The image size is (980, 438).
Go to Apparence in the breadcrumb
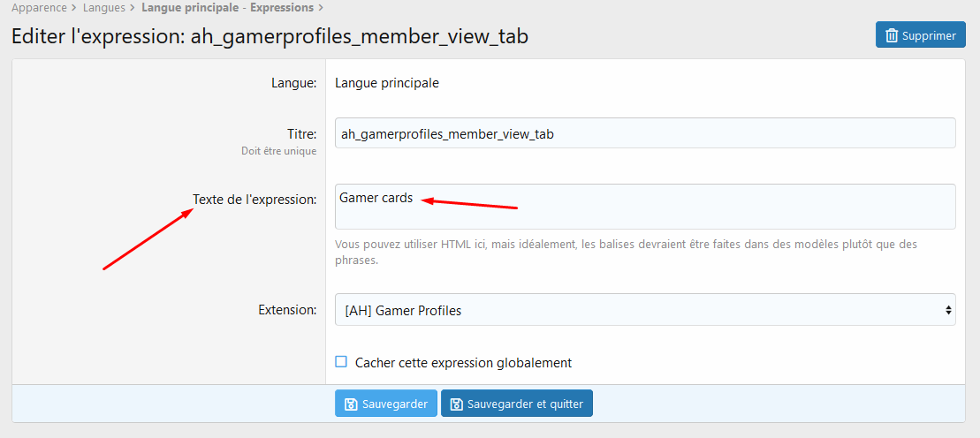(39, 8)
